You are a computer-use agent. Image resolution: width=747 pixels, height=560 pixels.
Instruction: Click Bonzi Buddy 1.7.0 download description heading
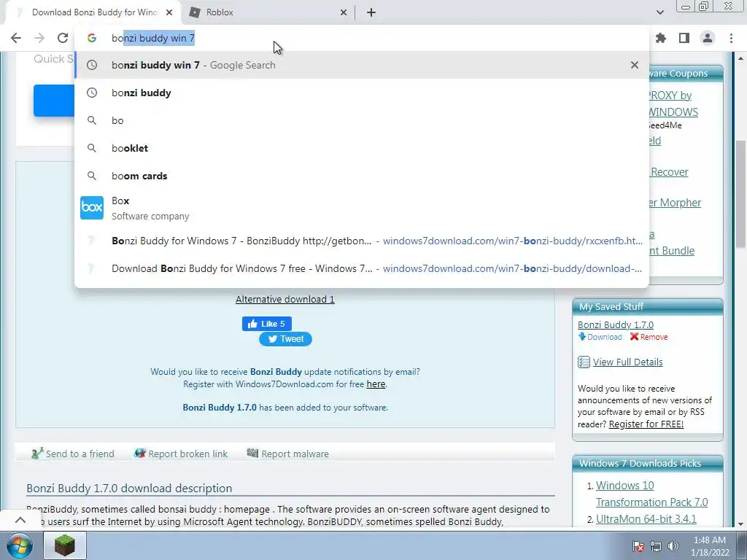pos(129,488)
